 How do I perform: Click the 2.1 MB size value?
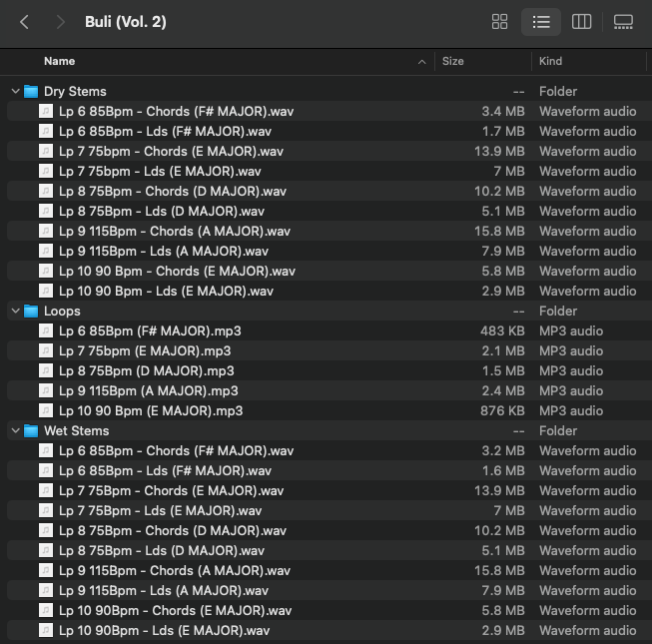[x=503, y=350]
